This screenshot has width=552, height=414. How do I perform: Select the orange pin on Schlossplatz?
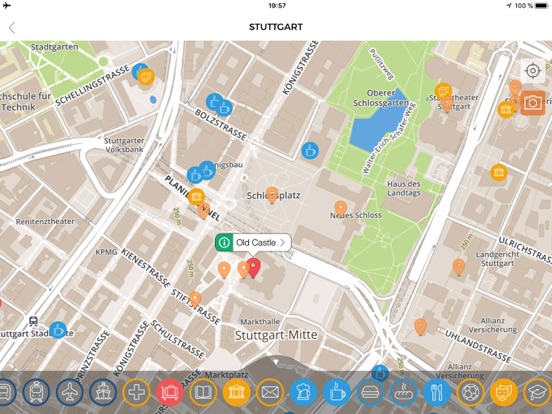pyautogui.click(x=272, y=195)
